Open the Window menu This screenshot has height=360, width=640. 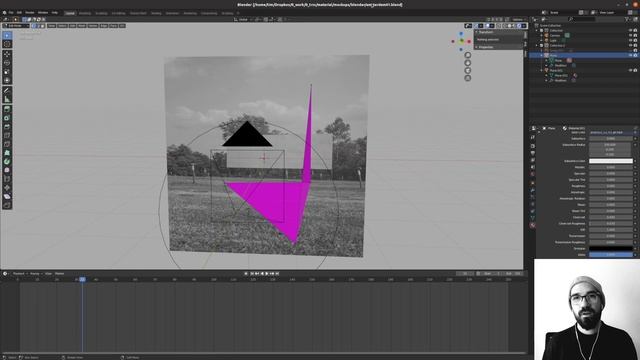(x=43, y=13)
